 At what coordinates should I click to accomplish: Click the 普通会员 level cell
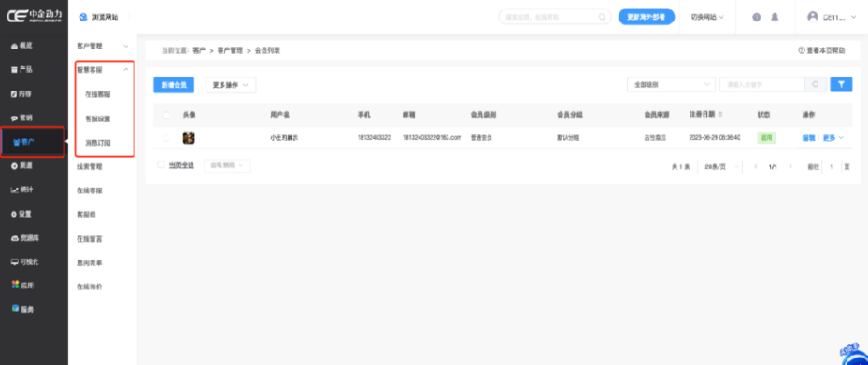pos(481,138)
